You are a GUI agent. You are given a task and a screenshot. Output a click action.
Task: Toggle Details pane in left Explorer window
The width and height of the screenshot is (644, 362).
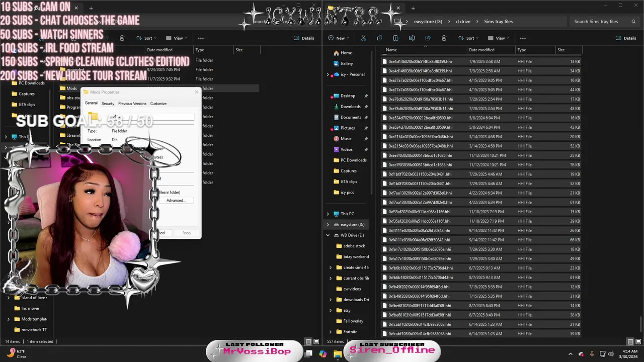(x=304, y=38)
